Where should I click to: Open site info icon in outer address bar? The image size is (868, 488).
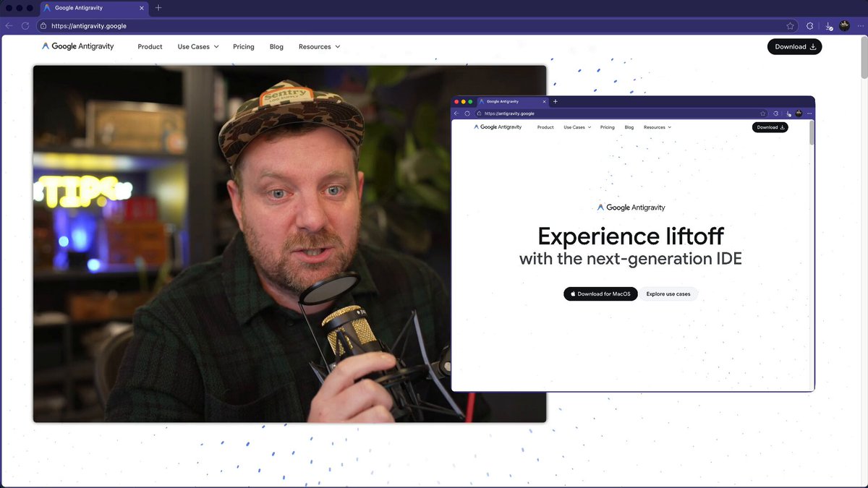tap(43, 25)
